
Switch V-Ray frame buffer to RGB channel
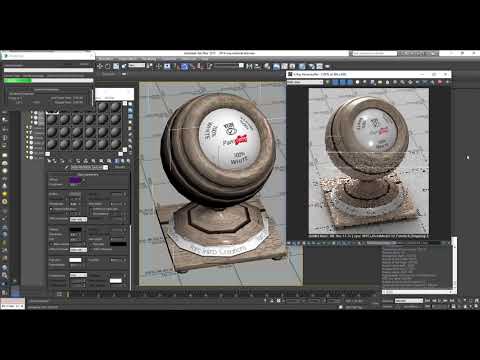pyautogui.click(x=327, y=82)
